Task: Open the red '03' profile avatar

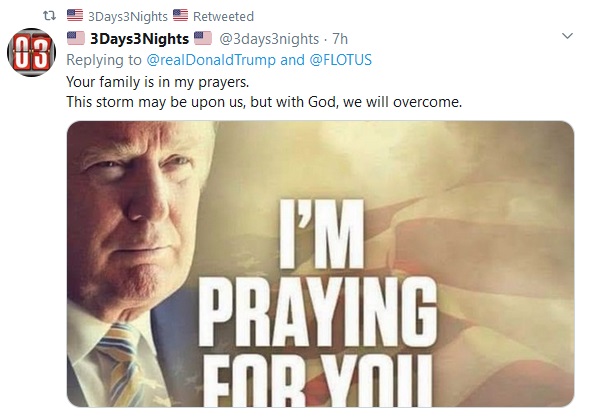Action: pyautogui.click(x=32, y=53)
